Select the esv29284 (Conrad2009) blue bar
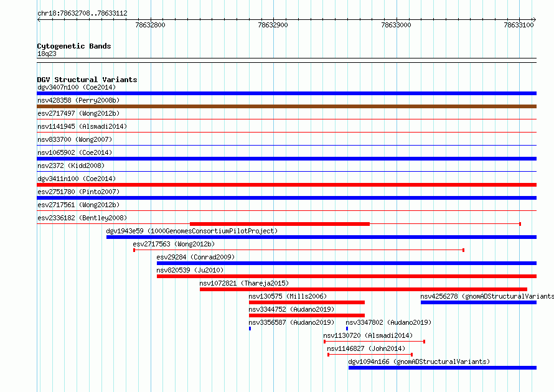 [347, 263]
